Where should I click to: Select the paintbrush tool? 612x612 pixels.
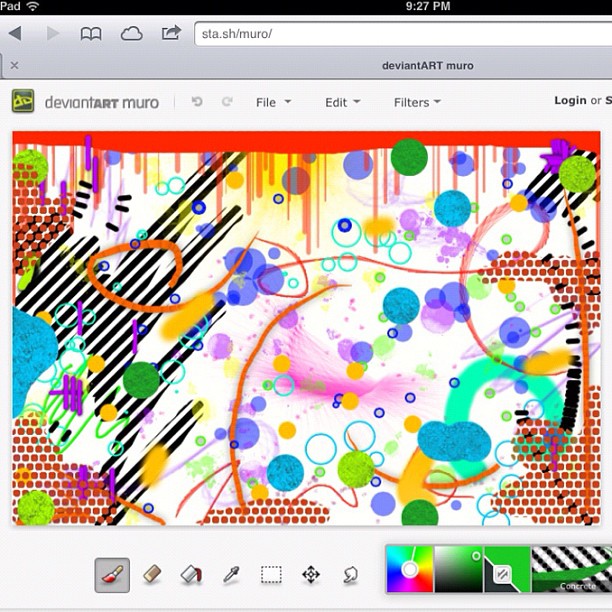click(112, 574)
